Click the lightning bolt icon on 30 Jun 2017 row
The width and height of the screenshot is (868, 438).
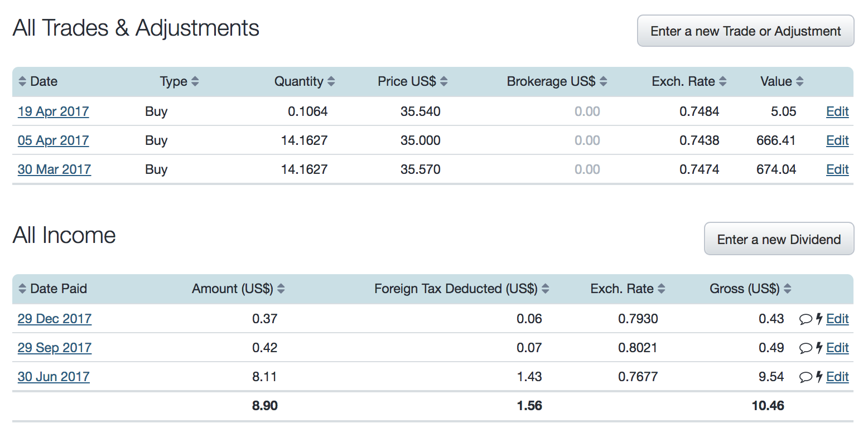point(819,377)
